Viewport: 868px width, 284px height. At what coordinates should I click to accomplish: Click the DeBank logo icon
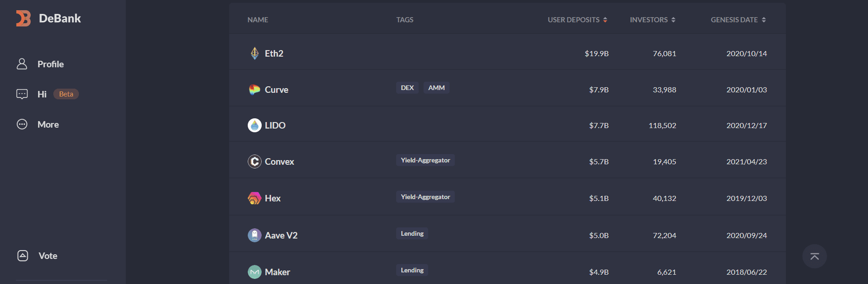[x=23, y=19]
